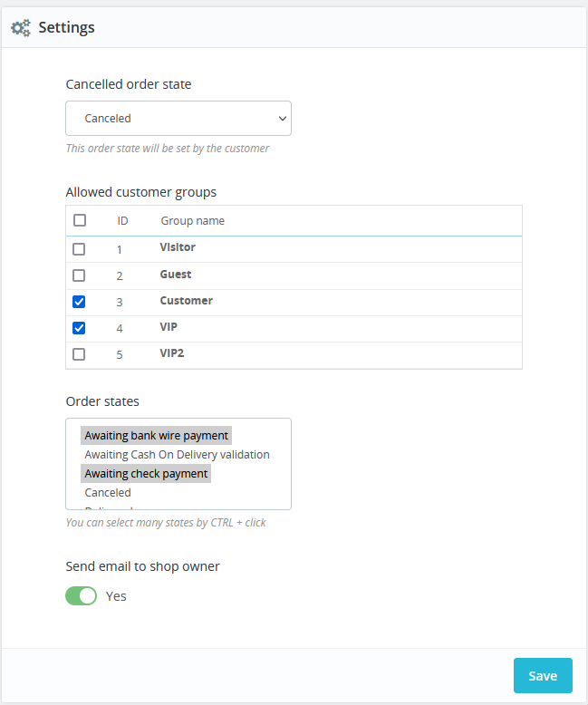Toggle the select-all groups header checkbox
Viewport: 588px width, 705px height.
pos(80,220)
